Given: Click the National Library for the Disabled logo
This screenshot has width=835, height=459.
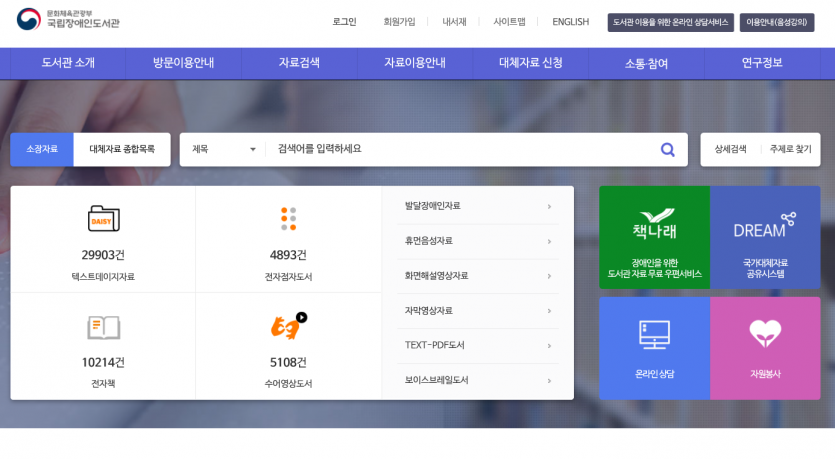Looking at the screenshot, I should [x=68, y=20].
